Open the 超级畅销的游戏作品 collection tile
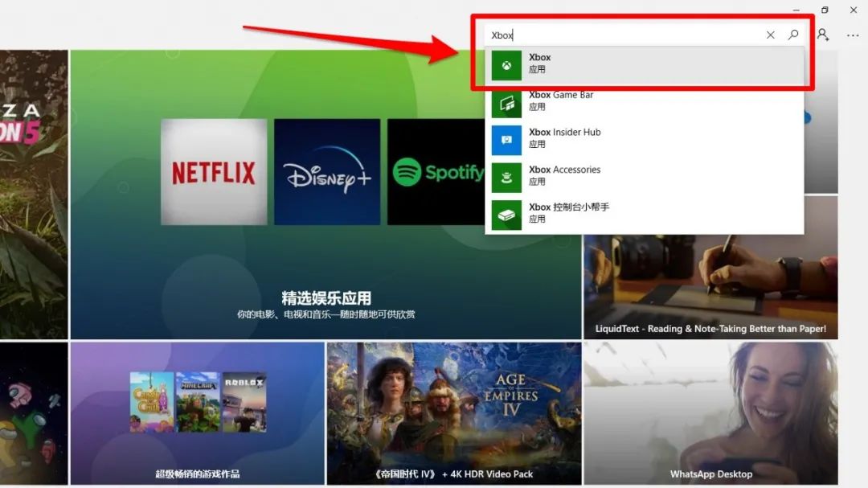This screenshot has height=488, width=868. pos(197,413)
